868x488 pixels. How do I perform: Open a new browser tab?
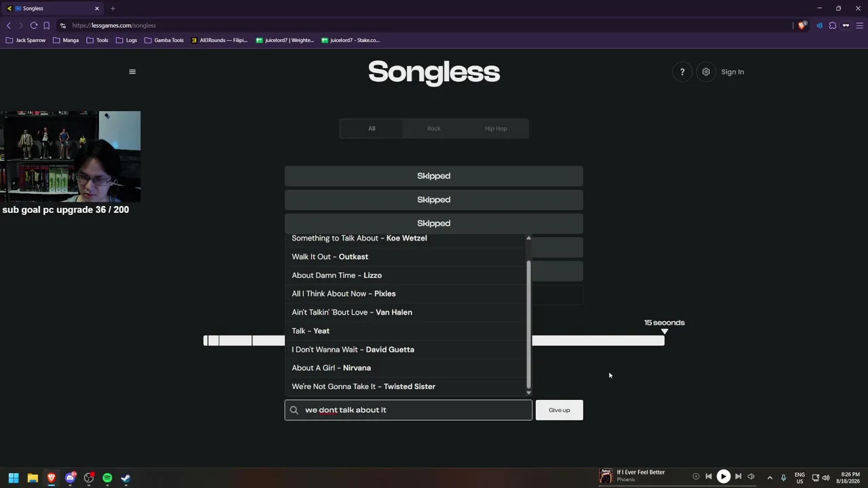(x=113, y=8)
